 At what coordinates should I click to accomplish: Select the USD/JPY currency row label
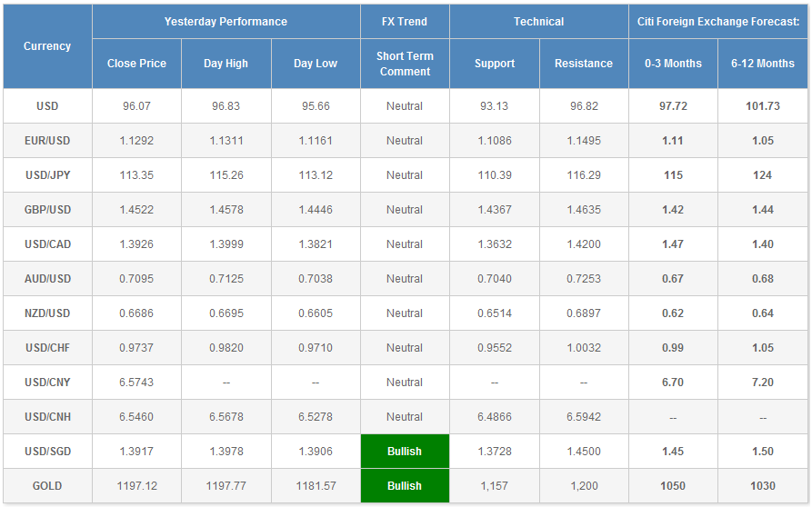(47, 175)
